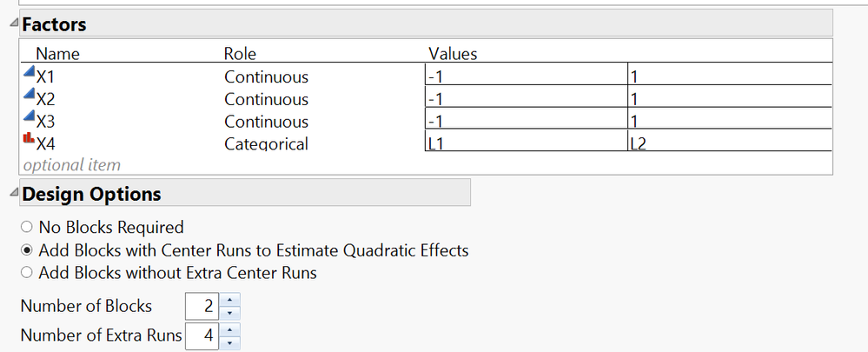Increase Number of Blocks with up arrow
Image resolution: width=868 pixels, height=352 pixels.
click(229, 300)
